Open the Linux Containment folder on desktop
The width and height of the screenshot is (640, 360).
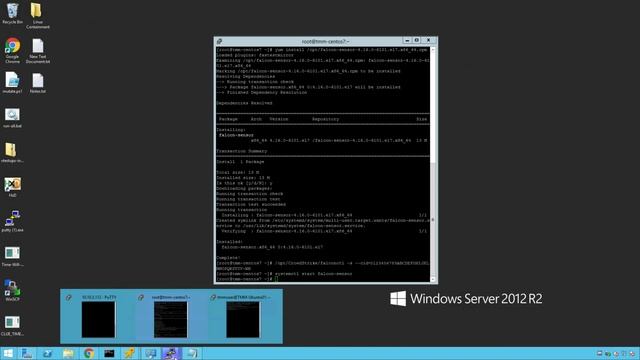pyautogui.click(x=38, y=16)
